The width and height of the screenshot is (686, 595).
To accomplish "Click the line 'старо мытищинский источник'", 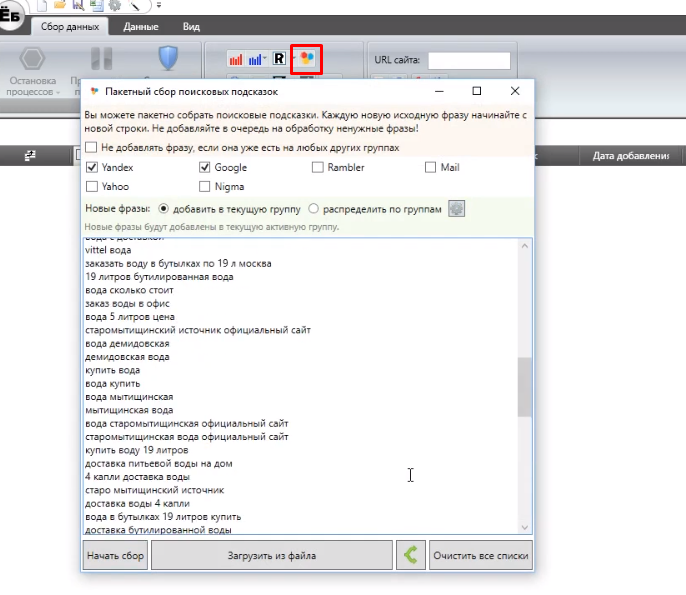I will 154,490.
